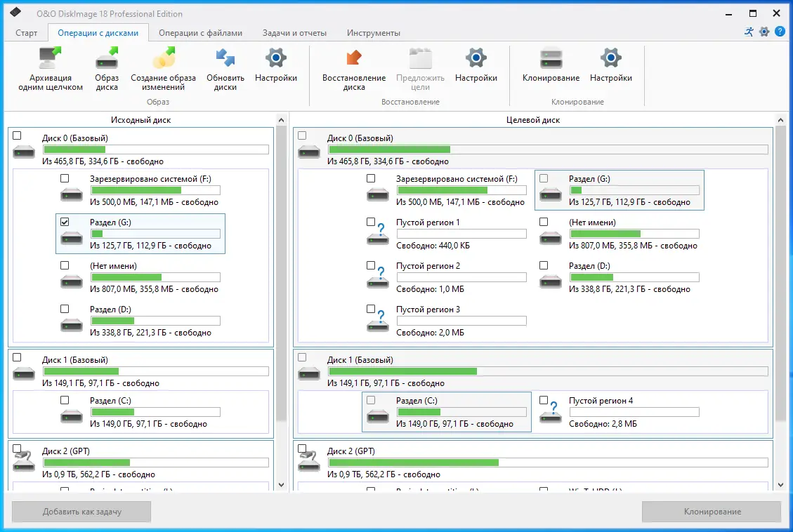Click source Диск 1 drive icon
Viewport: 793px width, 532px height.
point(24,373)
